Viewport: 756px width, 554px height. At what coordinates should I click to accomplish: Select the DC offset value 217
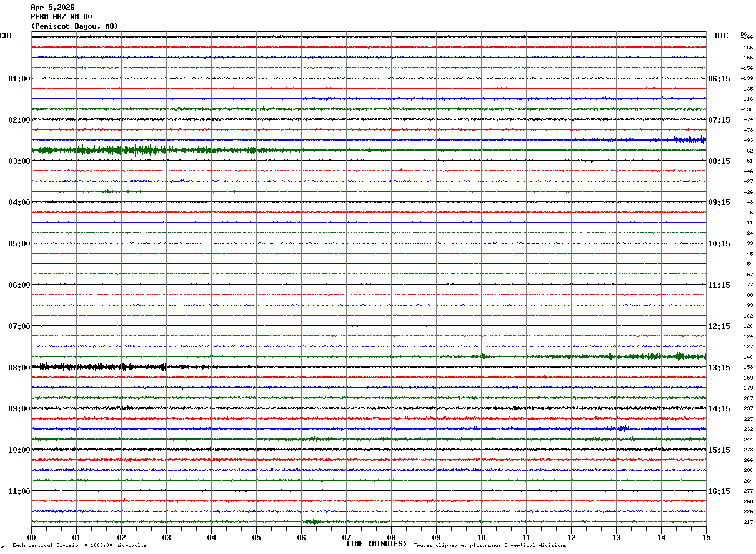coord(748,522)
